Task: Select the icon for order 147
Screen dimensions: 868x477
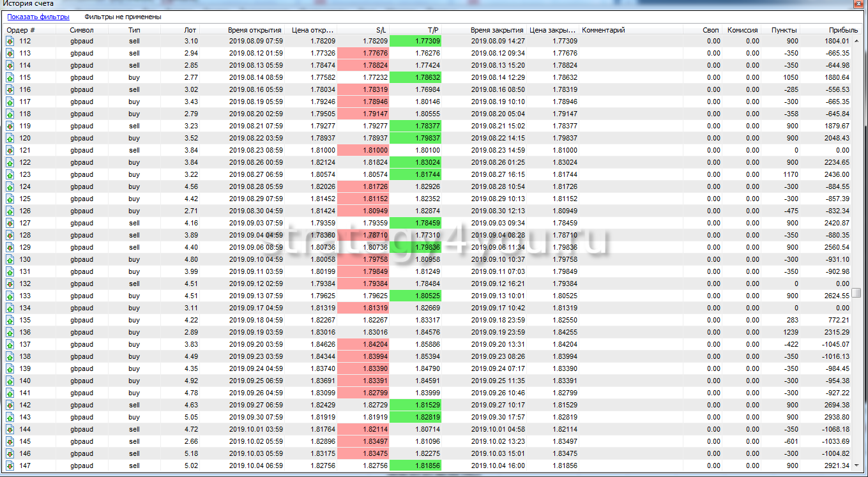Action: point(10,466)
